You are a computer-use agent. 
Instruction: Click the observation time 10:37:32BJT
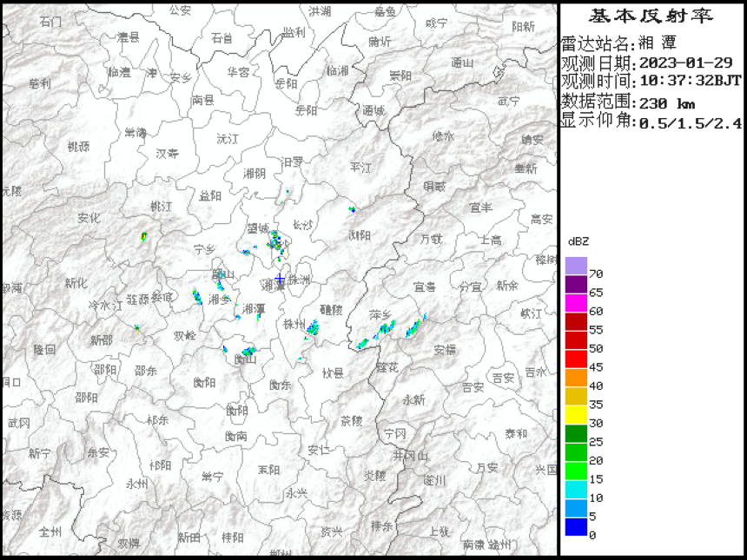click(691, 81)
